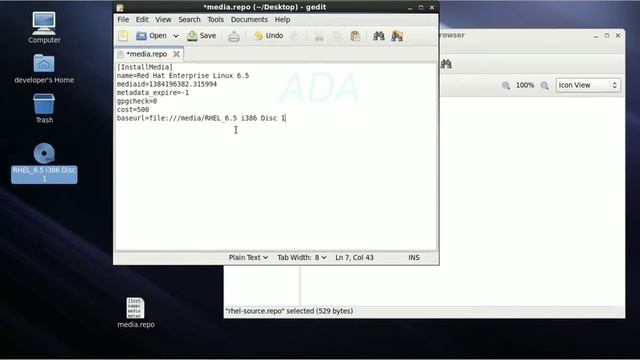This screenshot has width=640, height=360.
Task: Open the View menu
Action: (163, 20)
